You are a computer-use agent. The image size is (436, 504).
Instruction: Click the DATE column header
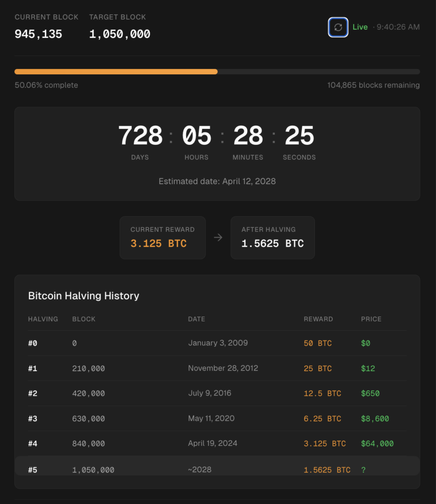[197, 319]
